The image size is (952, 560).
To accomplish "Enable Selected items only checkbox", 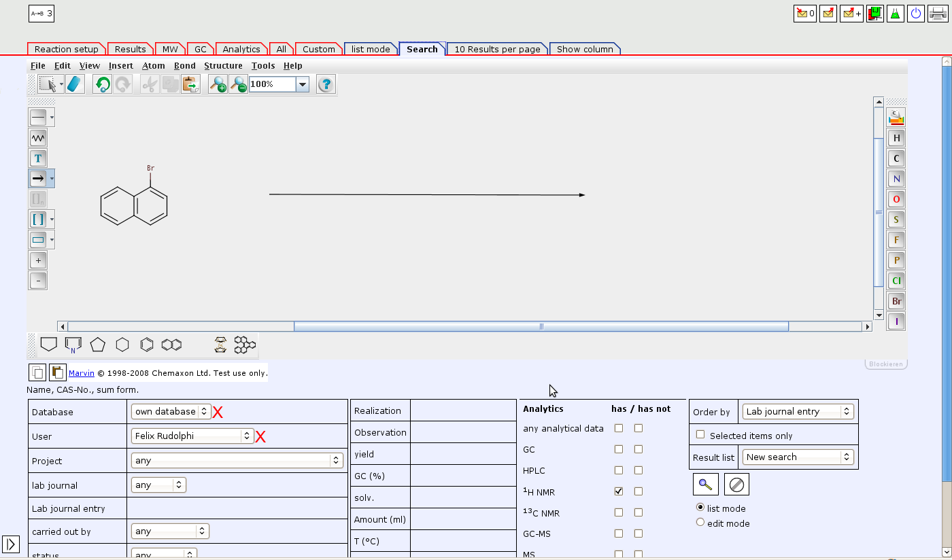I will (700, 435).
